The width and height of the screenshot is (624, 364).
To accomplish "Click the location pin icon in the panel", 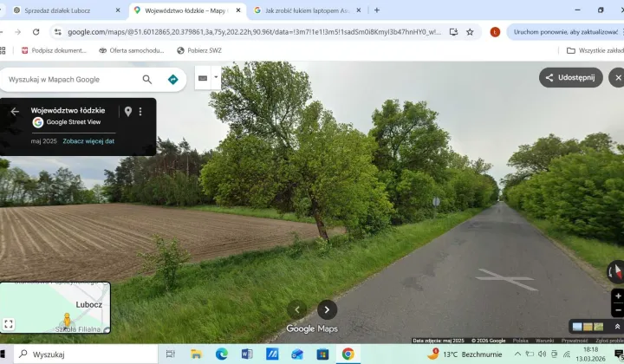I will click(127, 112).
